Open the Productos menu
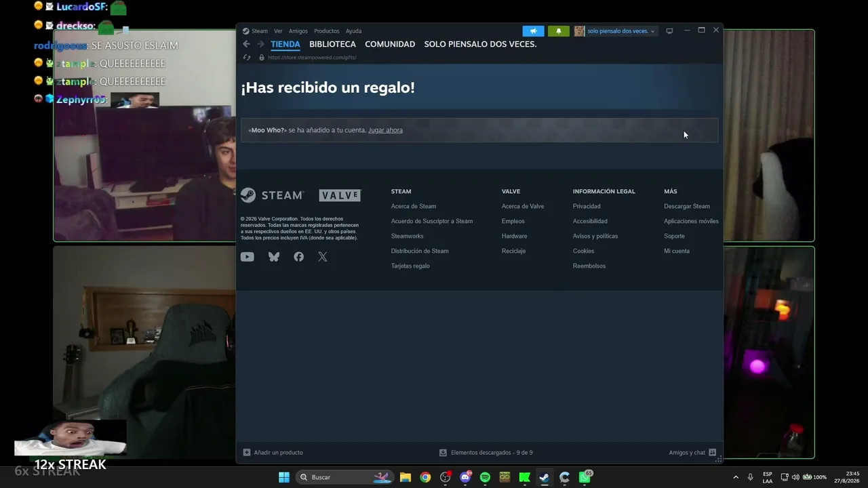The image size is (868, 488). click(327, 31)
